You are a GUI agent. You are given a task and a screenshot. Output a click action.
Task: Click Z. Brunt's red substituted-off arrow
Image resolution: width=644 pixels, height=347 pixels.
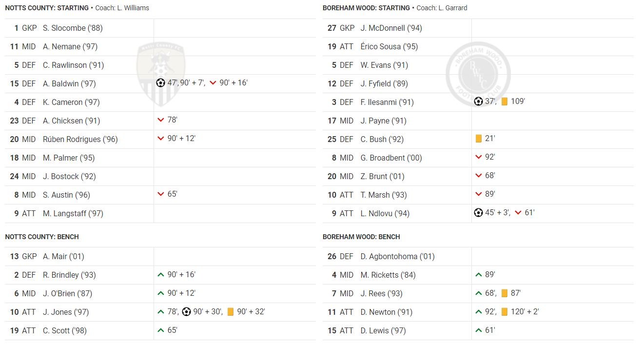(479, 176)
